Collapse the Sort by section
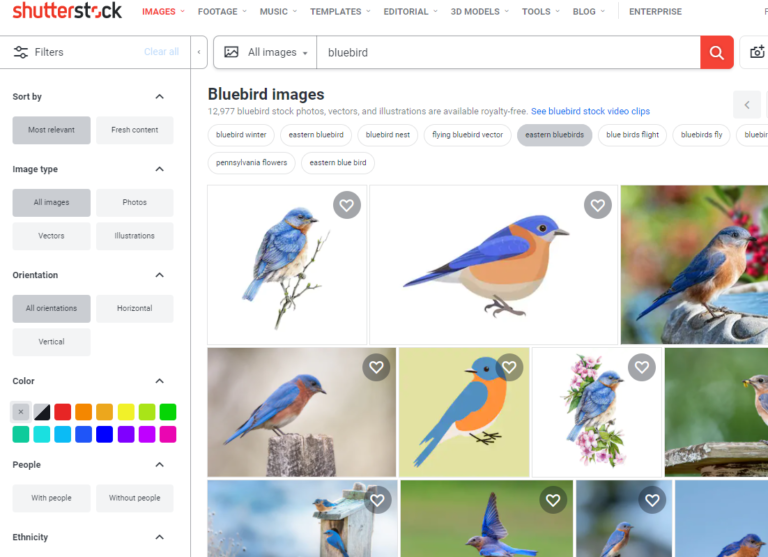Image resolution: width=768 pixels, height=557 pixels. pyautogui.click(x=160, y=97)
